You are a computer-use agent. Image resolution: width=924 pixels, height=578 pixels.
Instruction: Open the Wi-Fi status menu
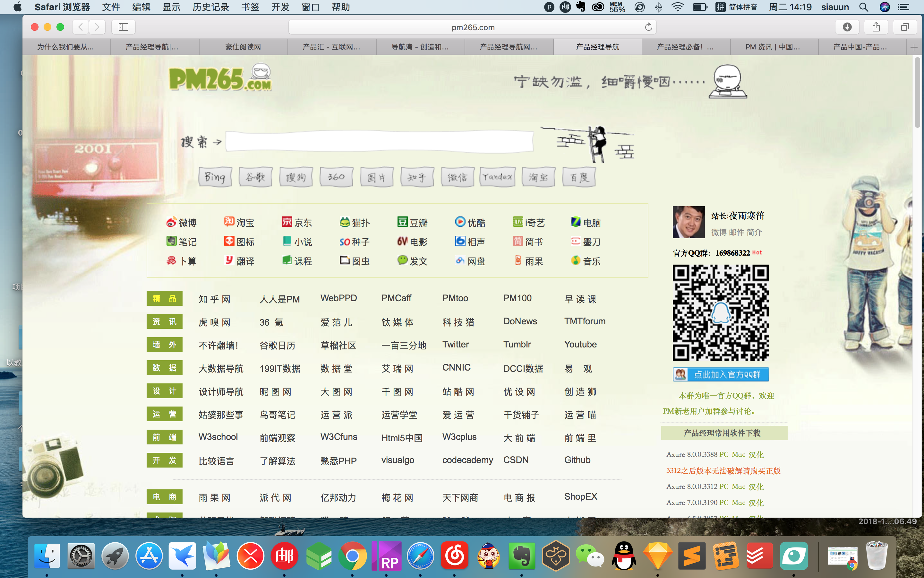[677, 7]
